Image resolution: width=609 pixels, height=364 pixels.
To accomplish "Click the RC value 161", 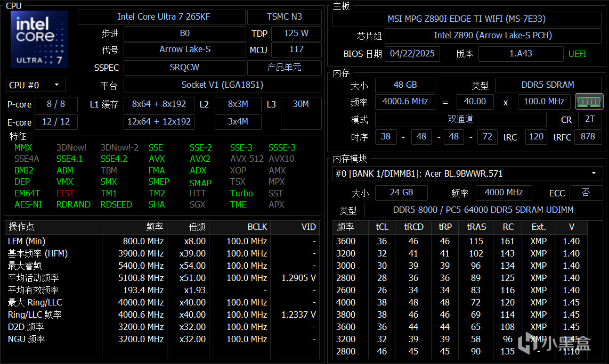I will click(507, 242).
